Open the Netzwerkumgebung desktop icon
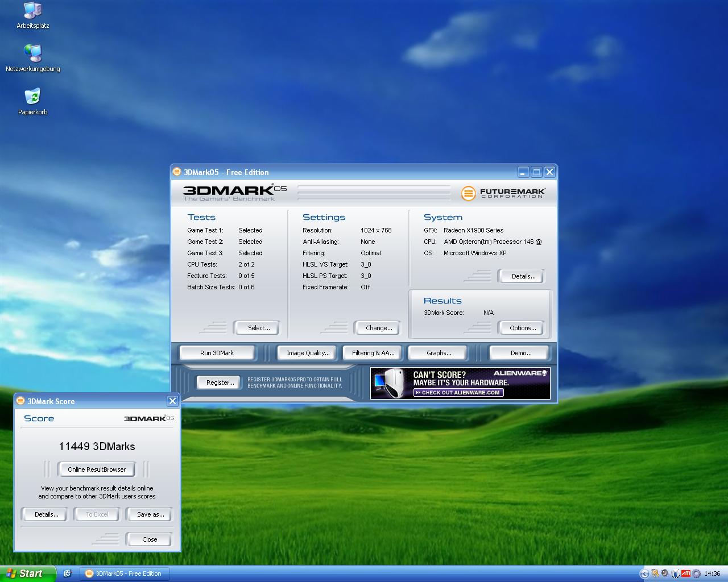Image resolution: width=728 pixels, height=582 pixels. (32, 59)
